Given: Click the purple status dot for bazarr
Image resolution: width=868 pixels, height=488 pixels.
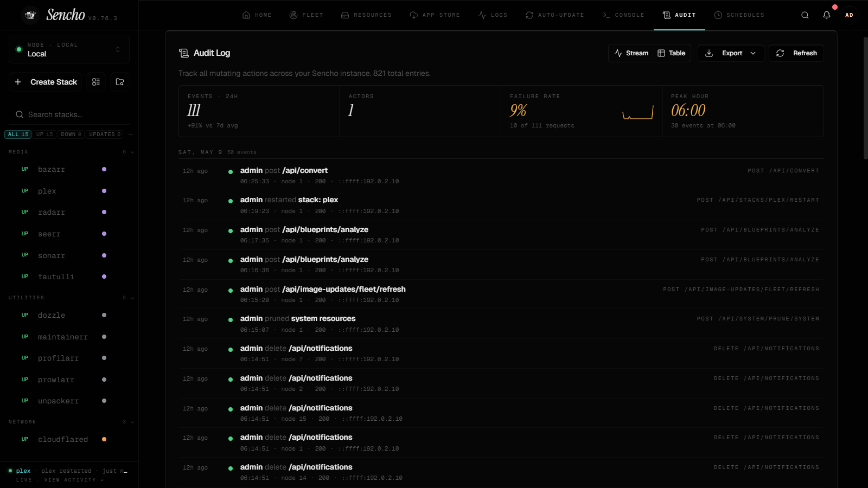Looking at the screenshot, I should (104, 169).
